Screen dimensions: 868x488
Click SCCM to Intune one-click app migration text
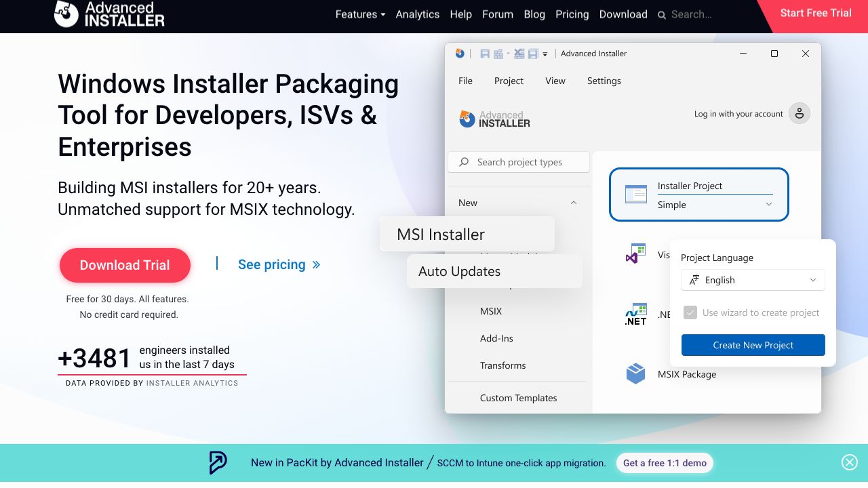521,463
